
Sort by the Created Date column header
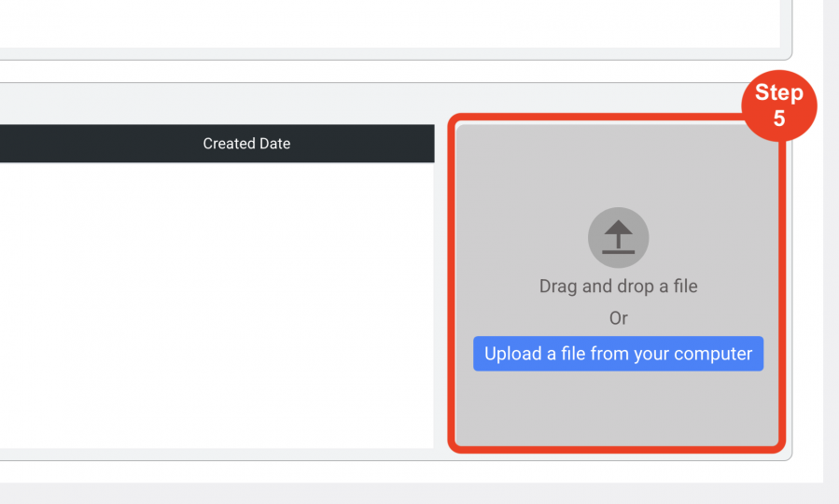[x=246, y=144]
